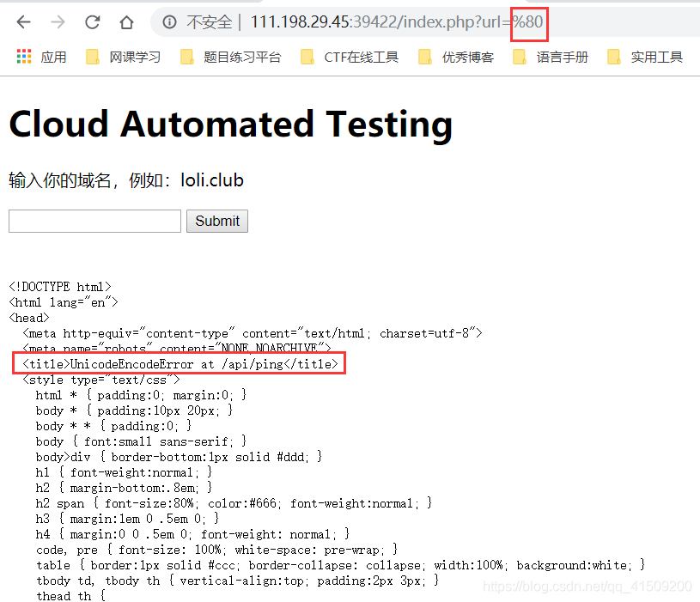Click the tbody td, tbody th line

[x=238, y=581]
